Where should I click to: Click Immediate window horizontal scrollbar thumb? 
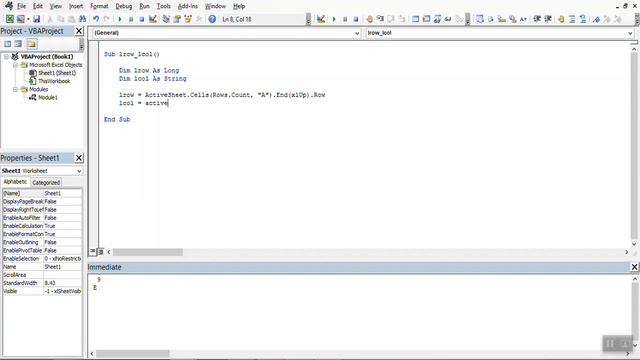[x=133, y=353]
